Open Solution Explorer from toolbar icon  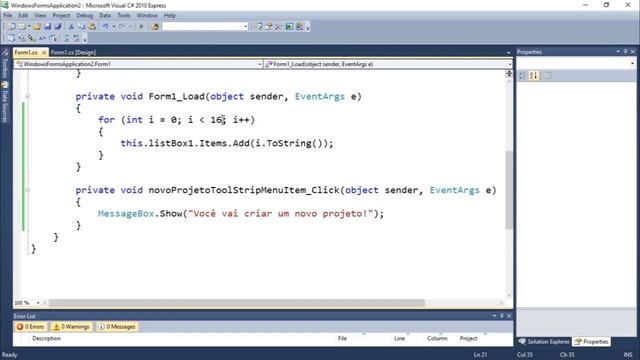pyautogui.click(x=258, y=27)
